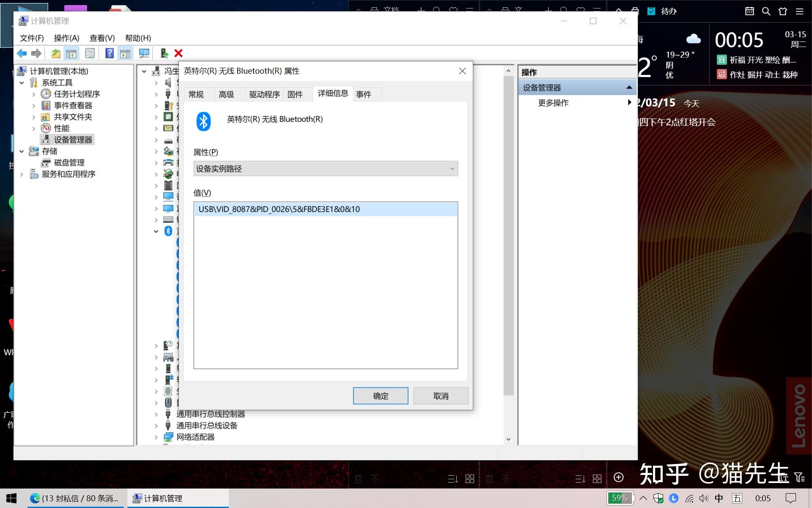Expand the 性能 node
Viewport: 812px width, 508px height.
(x=34, y=129)
